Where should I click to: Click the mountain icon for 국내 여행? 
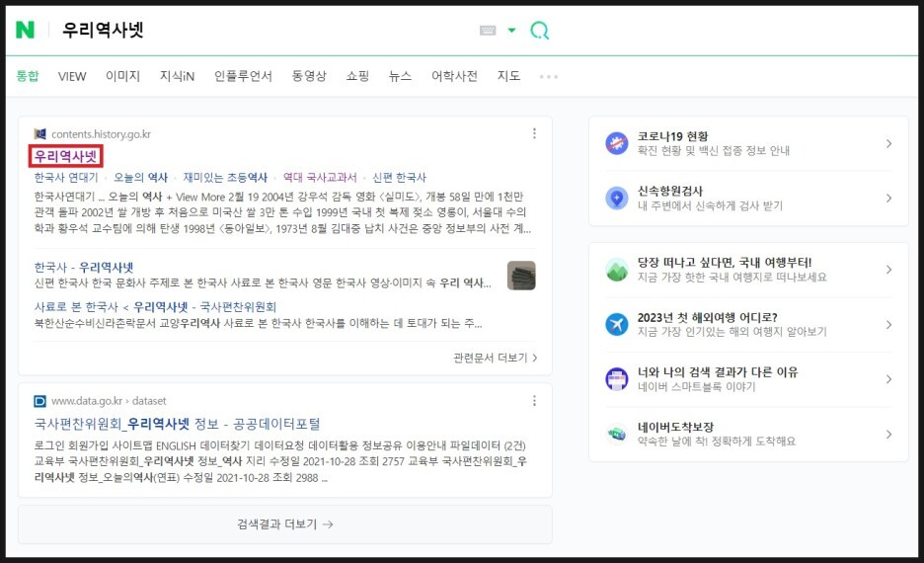tap(617, 270)
